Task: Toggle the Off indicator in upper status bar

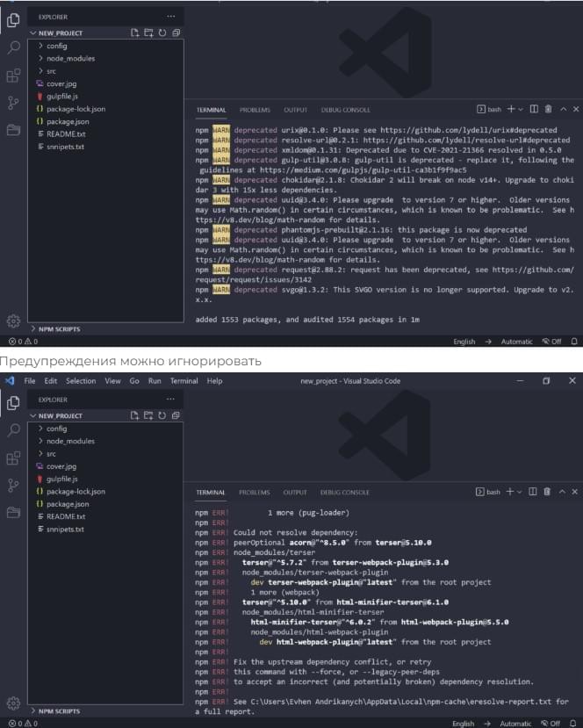Action: (x=551, y=342)
